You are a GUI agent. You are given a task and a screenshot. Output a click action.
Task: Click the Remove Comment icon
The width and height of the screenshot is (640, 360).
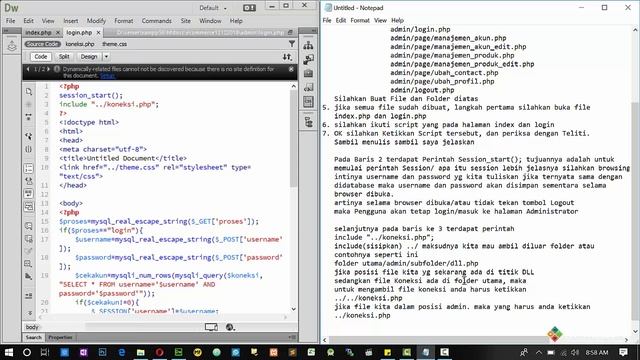coord(29,239)
